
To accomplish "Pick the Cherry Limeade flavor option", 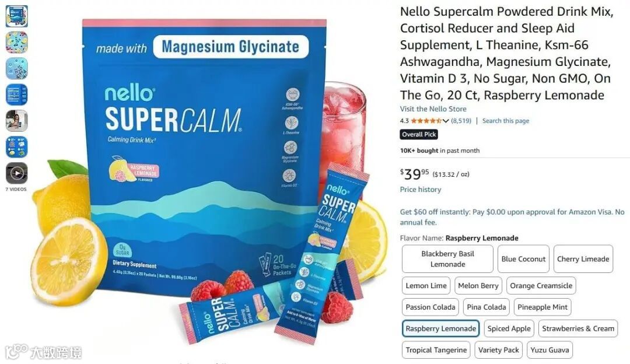I will coord(583,259).
